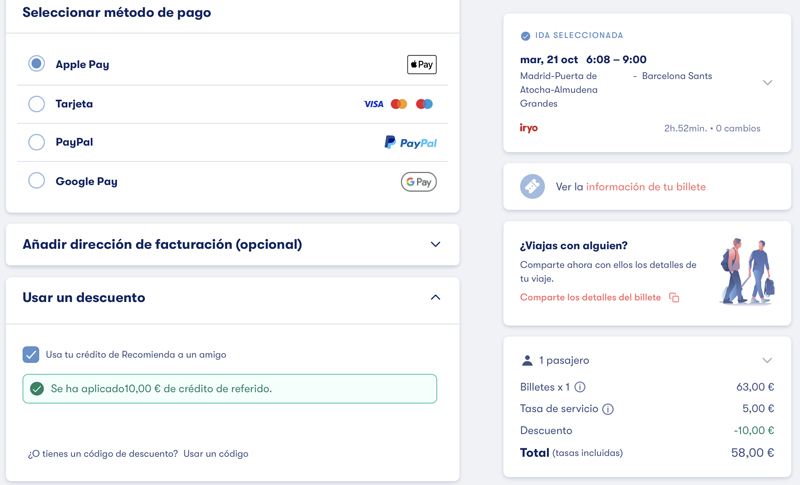Image resolution: width=800 pixels, height=485 pixels.
Task: Click the Apple Pay label text
Action: 82,64
